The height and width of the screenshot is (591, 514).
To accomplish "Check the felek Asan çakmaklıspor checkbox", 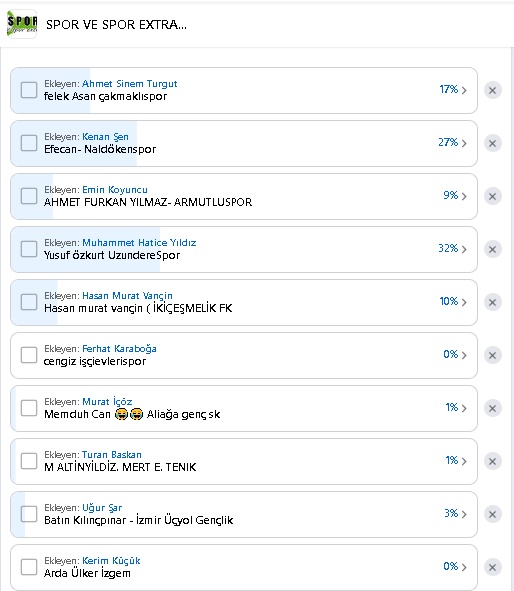I will [29, 90].
